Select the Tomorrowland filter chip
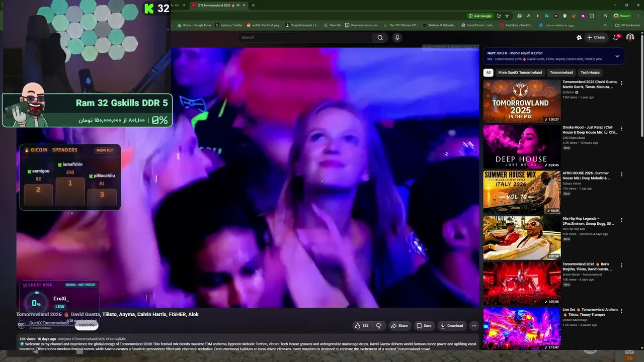Image resolution: width=644 pixels, height=362 pixels. 561,72
